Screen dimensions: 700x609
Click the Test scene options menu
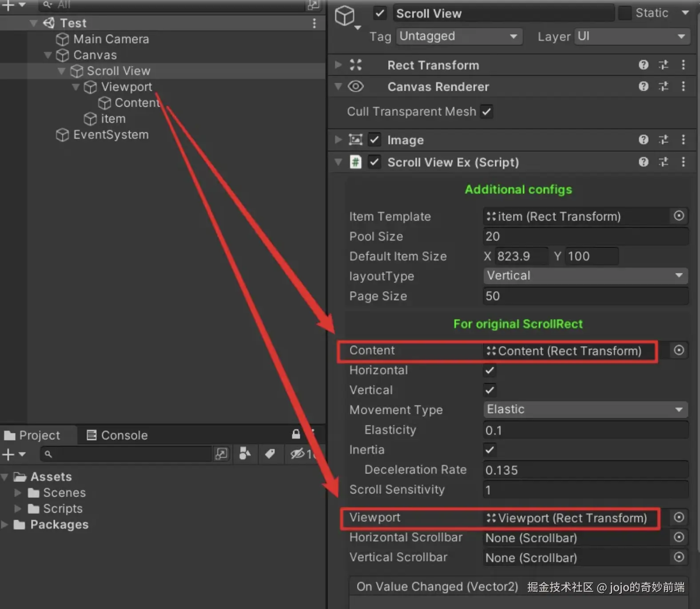[x=314, y=23]
